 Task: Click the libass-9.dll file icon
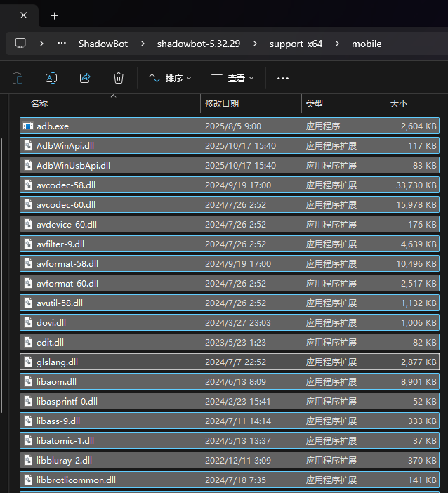coord(28,421)
